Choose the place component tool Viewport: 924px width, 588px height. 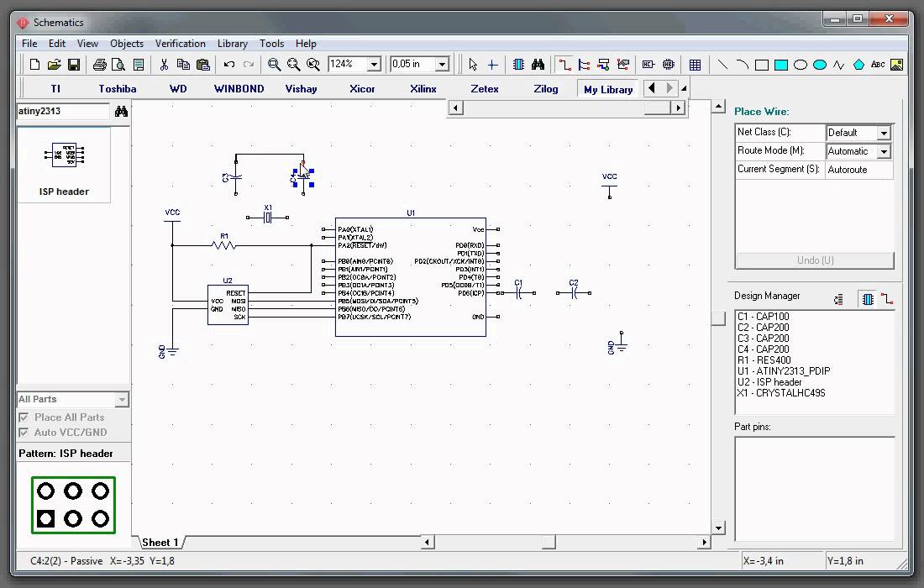point(518,64)
